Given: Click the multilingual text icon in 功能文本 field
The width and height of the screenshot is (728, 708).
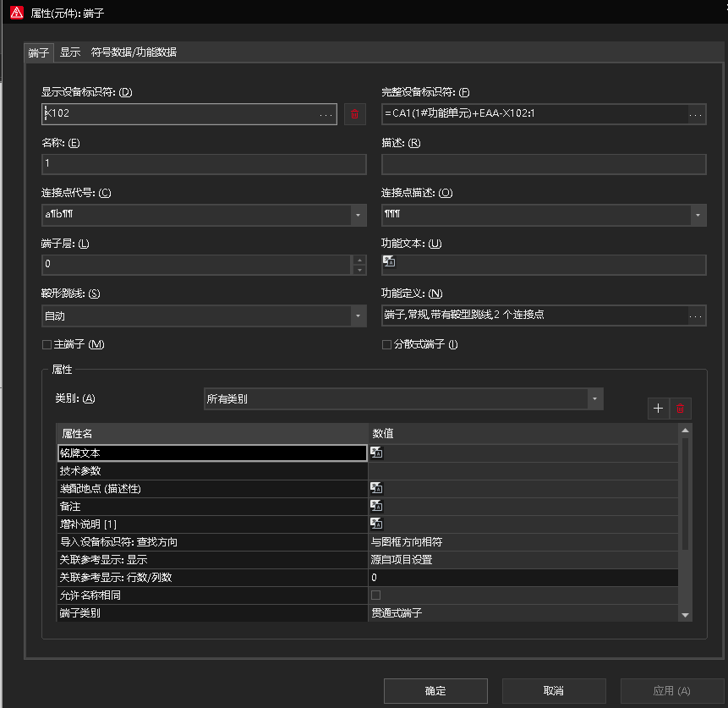Looking at the screenshot, I should click(387, 265).
